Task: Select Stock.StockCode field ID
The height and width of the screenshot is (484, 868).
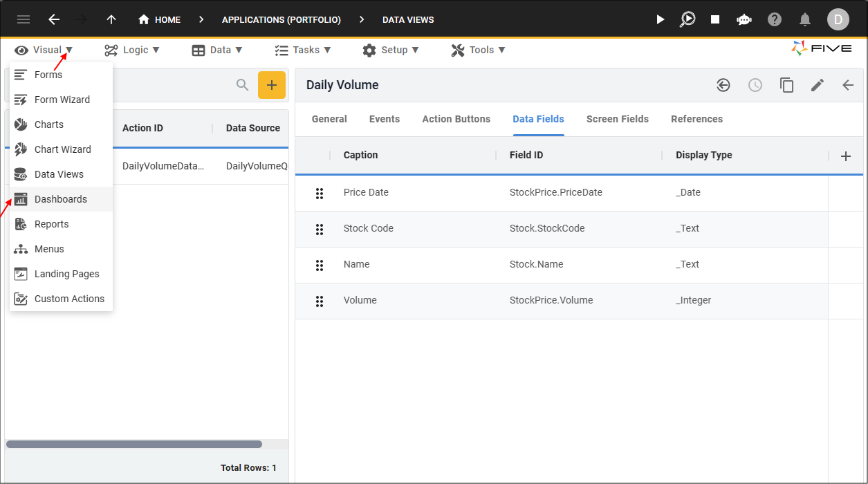Action: point(547,228)
